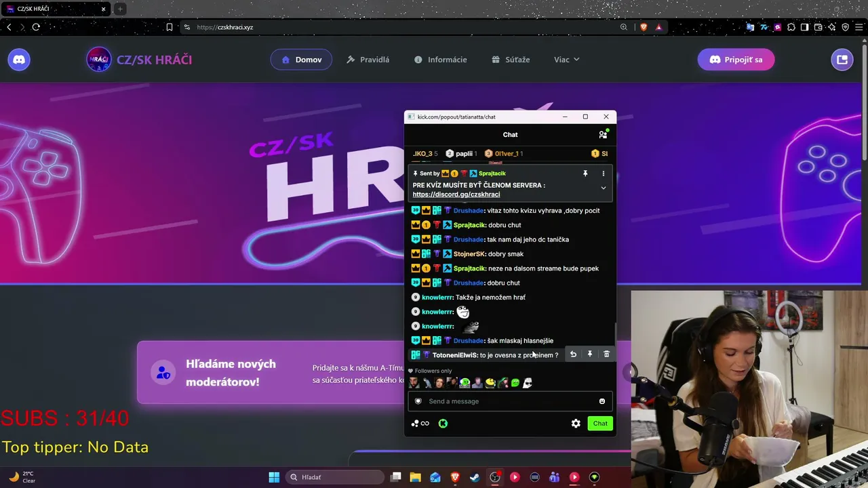This screenshot has height=488, width=868.
Task: Open the discord.gg/czskhraci link
Action: pyautogui.click(x=456, y=195)
